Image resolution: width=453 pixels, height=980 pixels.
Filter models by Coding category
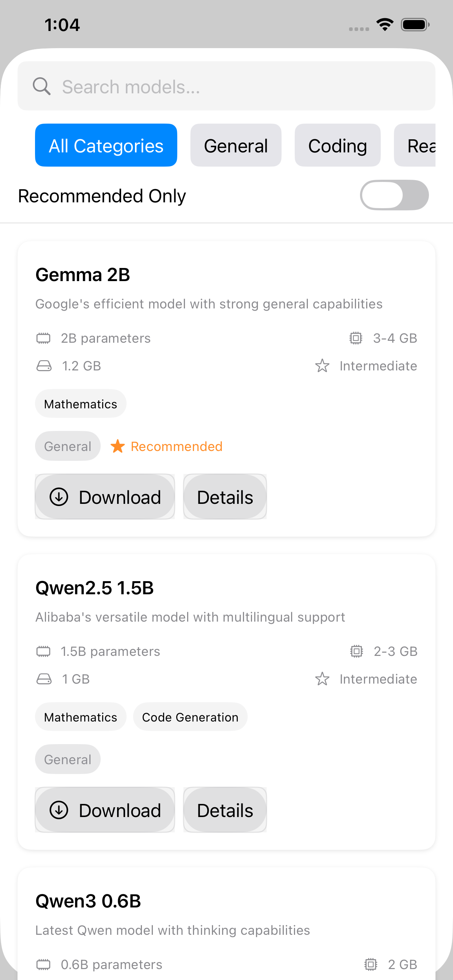[337, 145]
